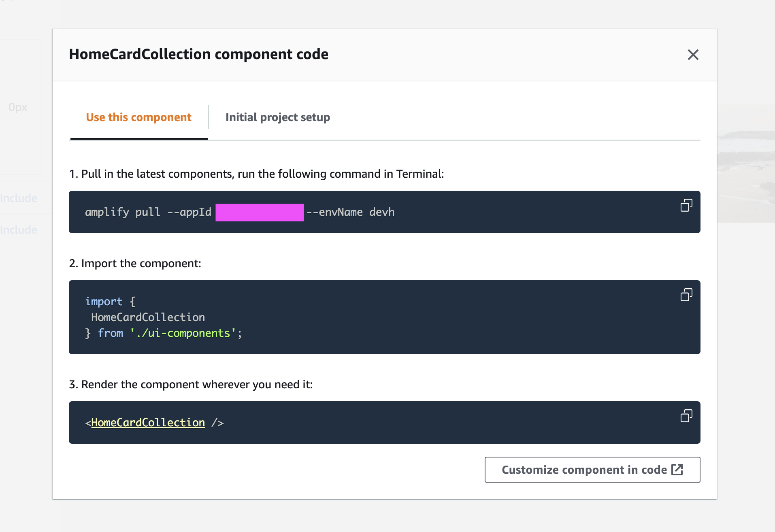
Task: Click the underlined HomeCardCollection tag
Action: click(x=148, y=423)
